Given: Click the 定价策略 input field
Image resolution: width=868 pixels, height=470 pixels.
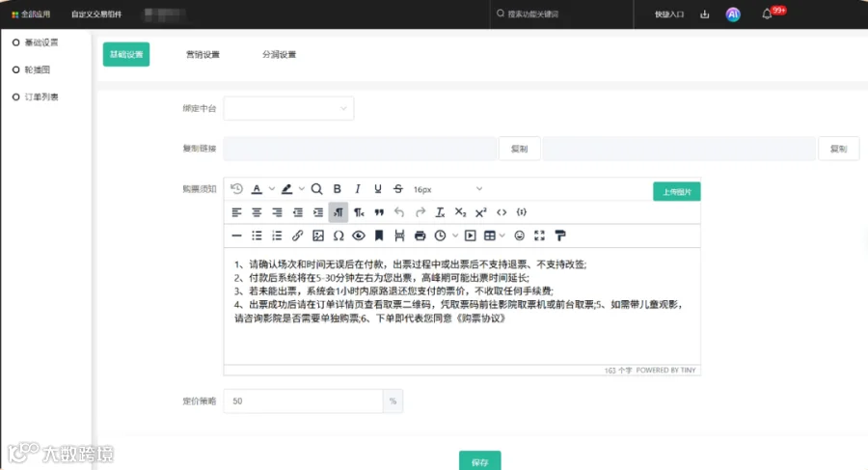Looking at the screenshot, I should [303, 401].
